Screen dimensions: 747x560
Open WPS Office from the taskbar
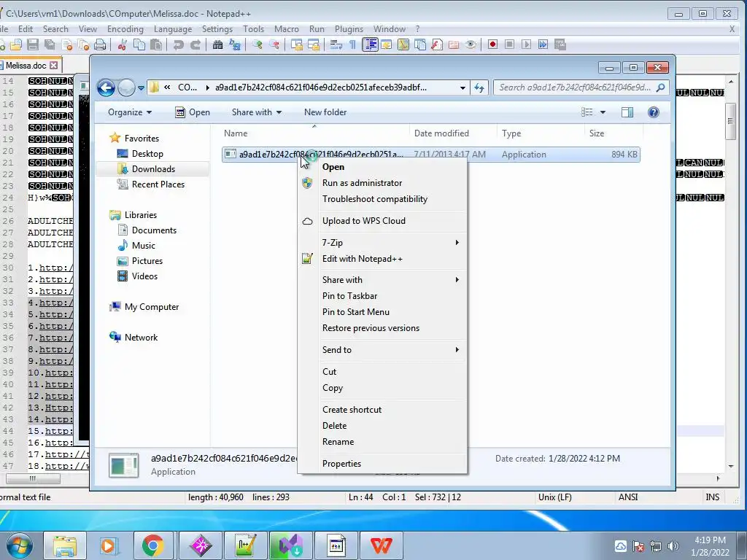382,545
